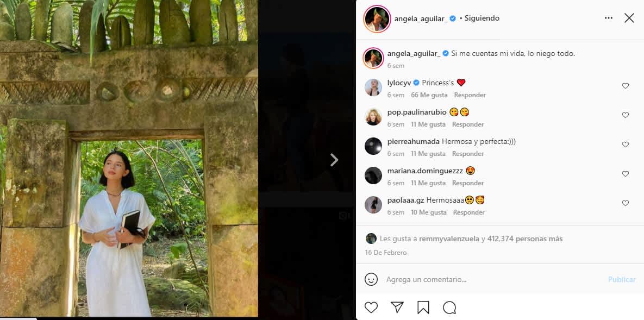Click the comment speech bubble icon
This screenshot has height=320, width=644.
(449, 308)
